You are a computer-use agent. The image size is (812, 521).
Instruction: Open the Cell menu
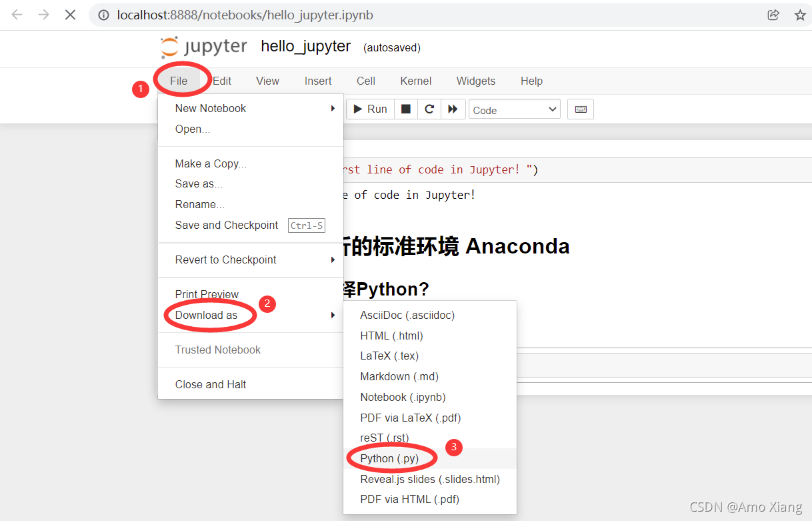(x=366, y=81)
